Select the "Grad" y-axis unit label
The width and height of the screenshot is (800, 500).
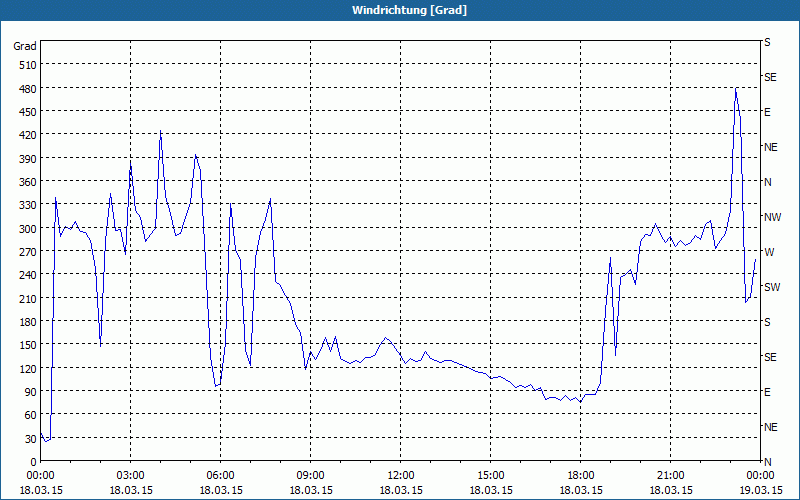coord(24,46)
